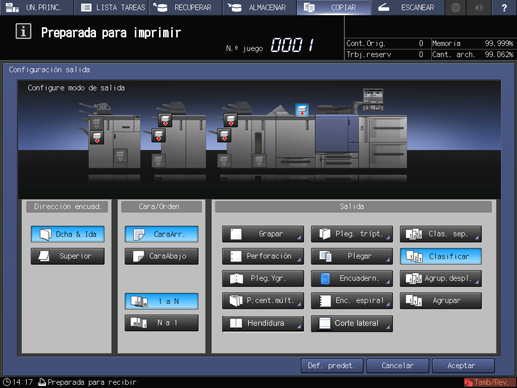This screenshot has width=517, height=388.
Task: Click the globe network icon in top bar
Action: pos(456,7)
